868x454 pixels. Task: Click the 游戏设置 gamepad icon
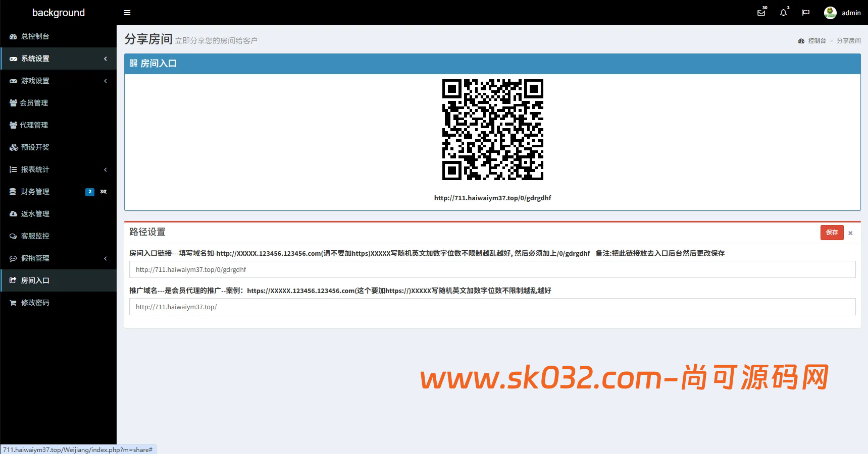[x=13, y=81]
